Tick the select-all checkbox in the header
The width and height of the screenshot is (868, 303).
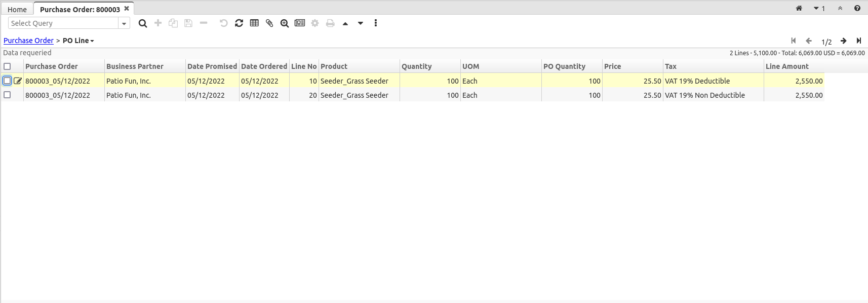point(7,66)
